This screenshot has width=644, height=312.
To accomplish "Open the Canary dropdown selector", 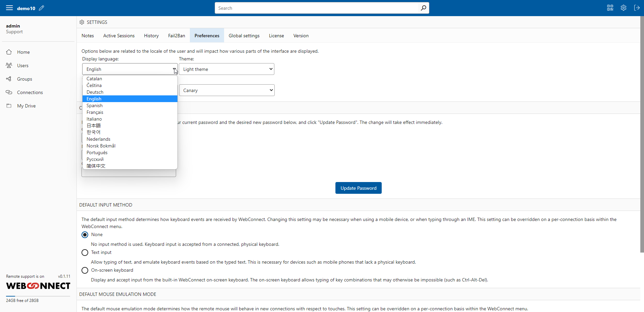I will [226, 90].
